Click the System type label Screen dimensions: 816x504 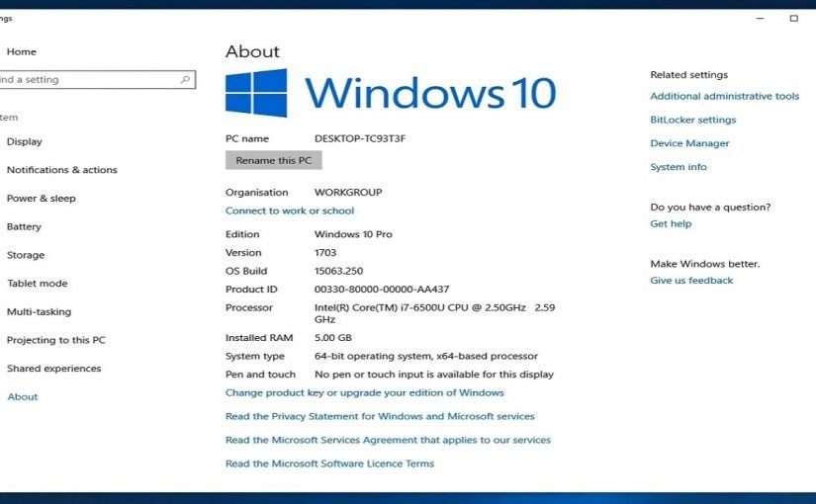255,357
